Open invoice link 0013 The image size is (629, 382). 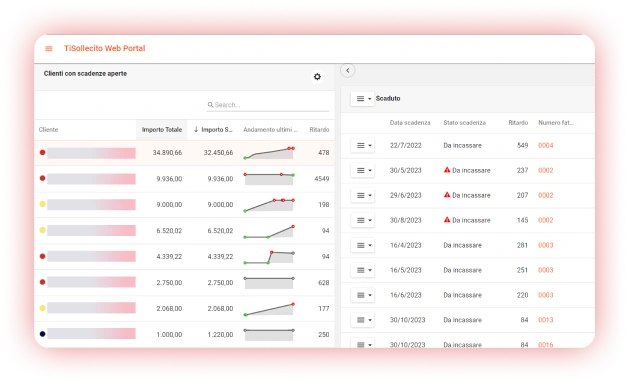(x=546, y=320)
